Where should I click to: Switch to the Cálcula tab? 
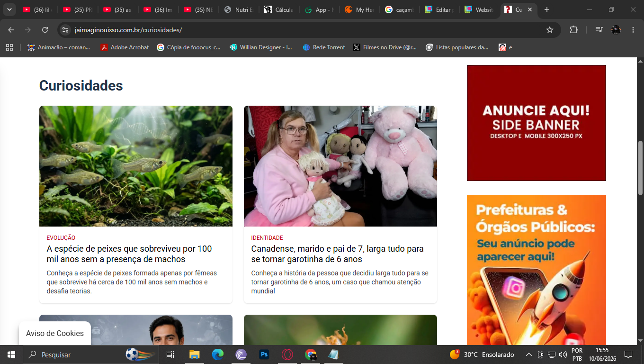(279, 9)
